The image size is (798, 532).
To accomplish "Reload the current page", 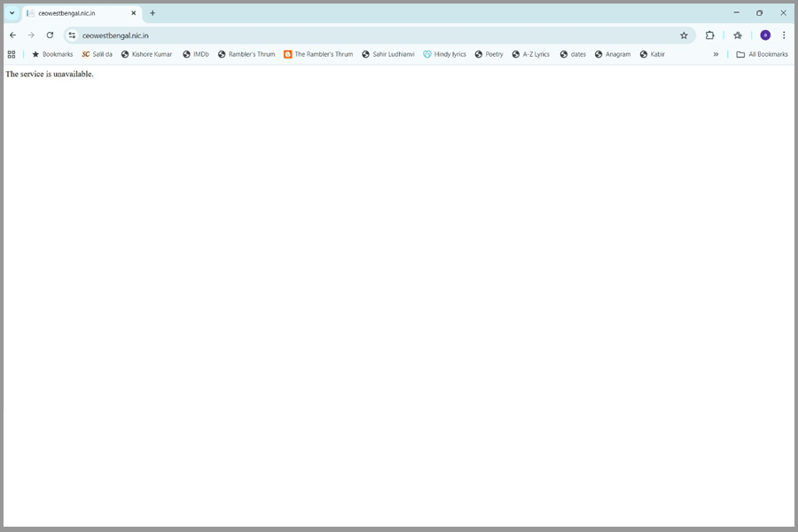I will 50,35.
